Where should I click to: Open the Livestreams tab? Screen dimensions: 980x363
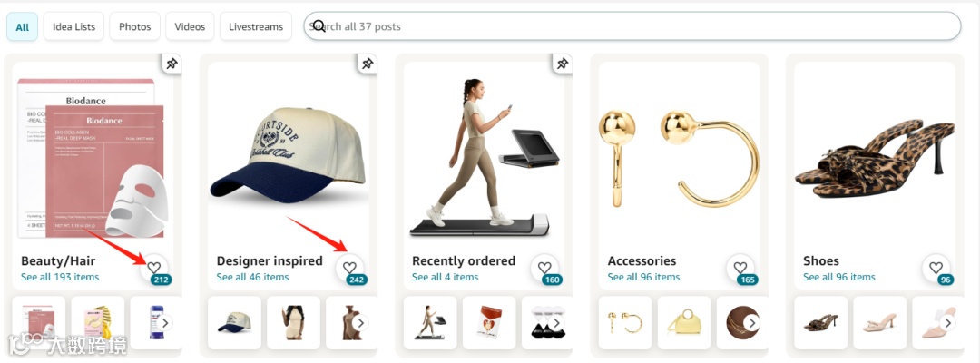pyautogui.click(x=256, y=26)
